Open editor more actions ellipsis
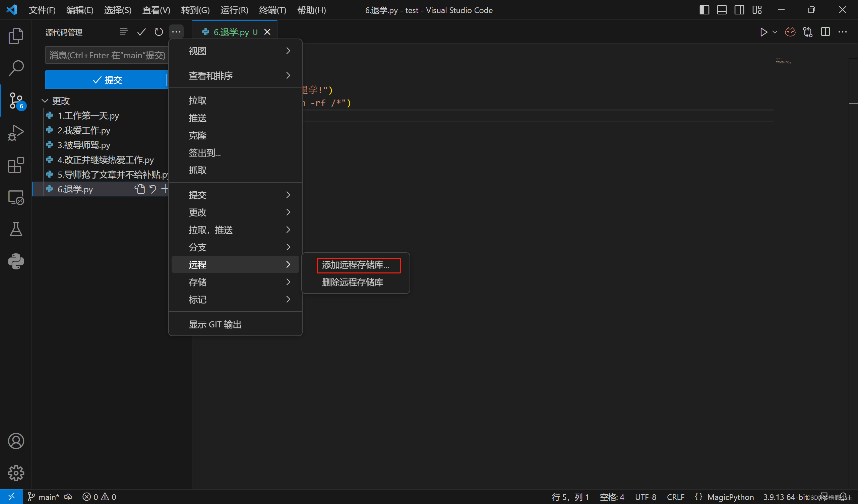This screenshot has height=504, width=858. [843, 32]
